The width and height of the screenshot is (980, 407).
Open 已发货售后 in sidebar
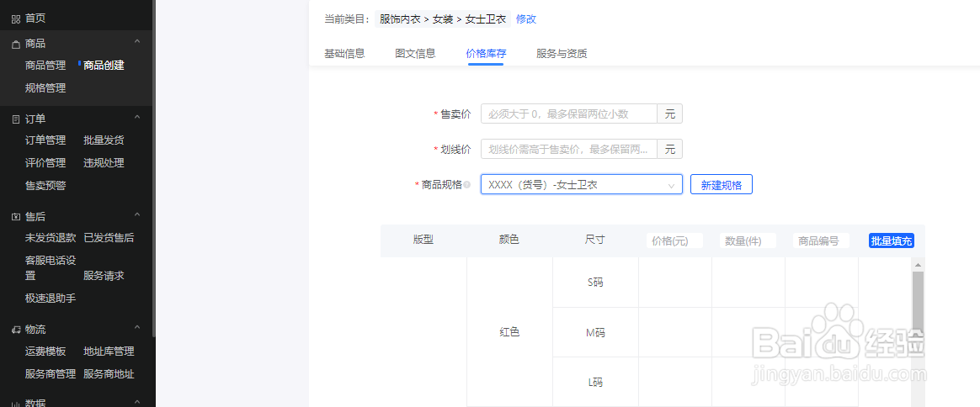click(109, 238)
